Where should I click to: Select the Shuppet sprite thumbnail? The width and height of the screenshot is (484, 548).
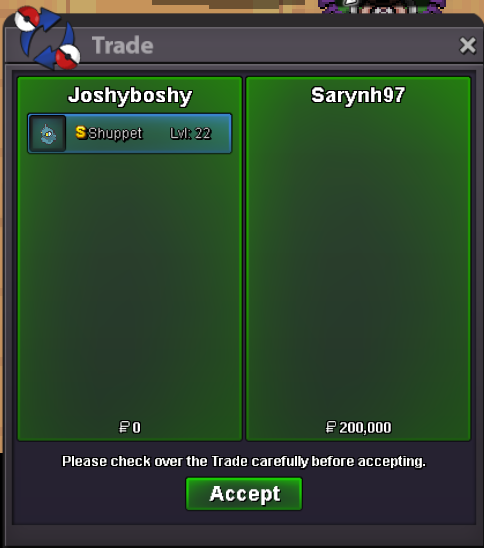click(48, 134)
